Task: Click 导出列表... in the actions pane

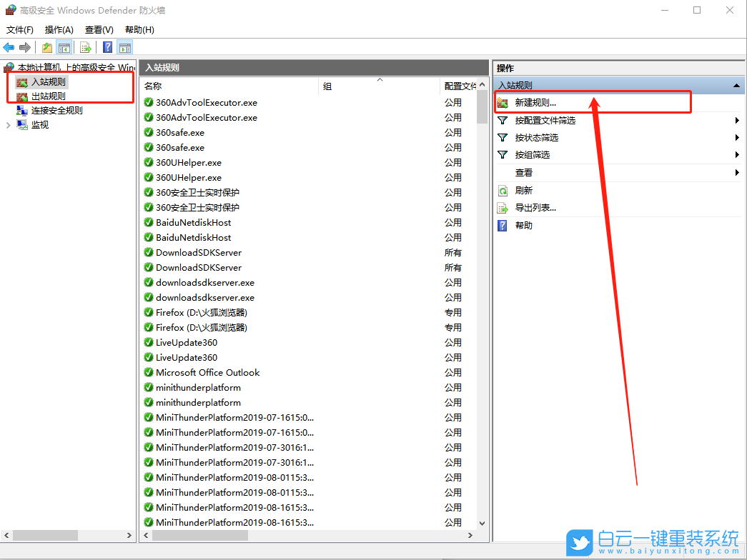Action: point(535,208)
